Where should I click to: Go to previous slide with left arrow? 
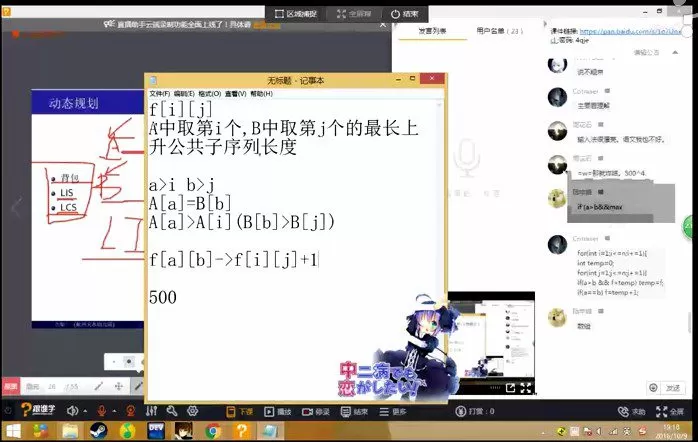point(16,207)
